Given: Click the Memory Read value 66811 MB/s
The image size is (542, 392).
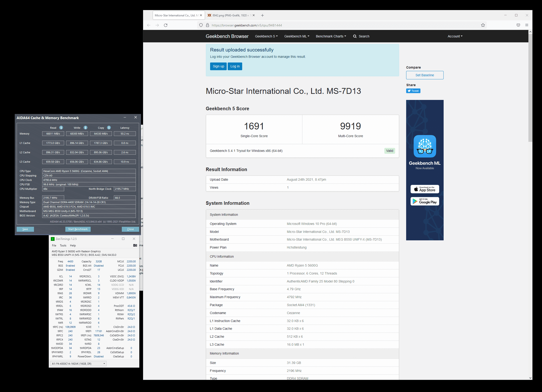Looking at the screenshot, I should (x=53, y=134).
